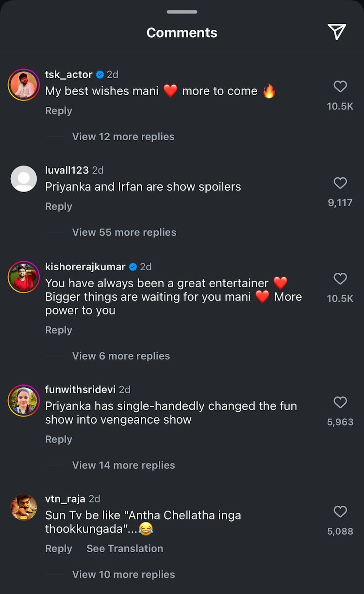Like luvall123's comment with the heart
This screenshot has width=364, height=594.
pyautogui.click(x=340, y=183)
